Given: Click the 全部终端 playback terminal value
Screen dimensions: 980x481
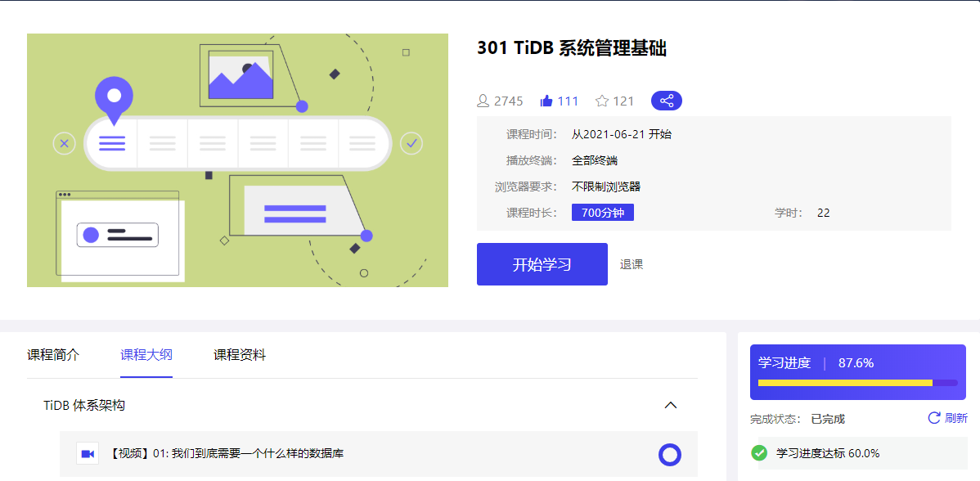Looking at the screenshot, I should 595,160.
